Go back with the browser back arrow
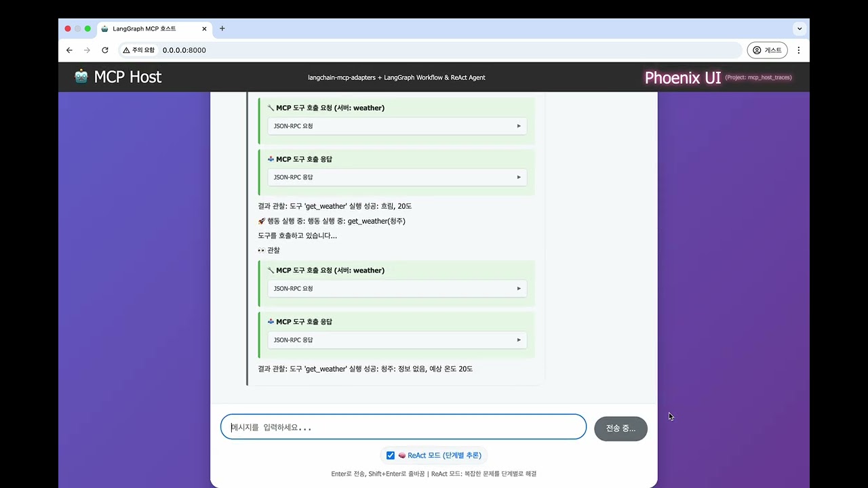Viewport: 868px width, 488px height. (69, 50)
